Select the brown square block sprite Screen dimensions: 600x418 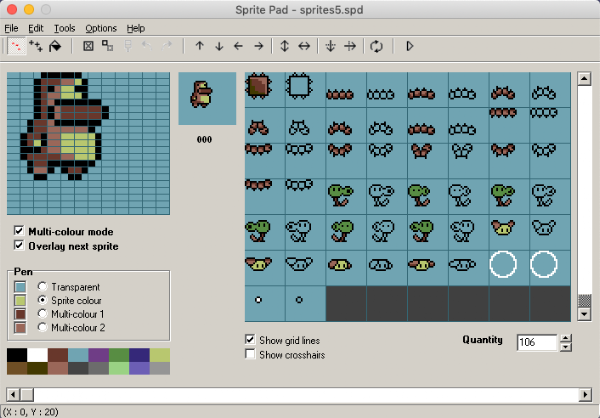[265, 90]
